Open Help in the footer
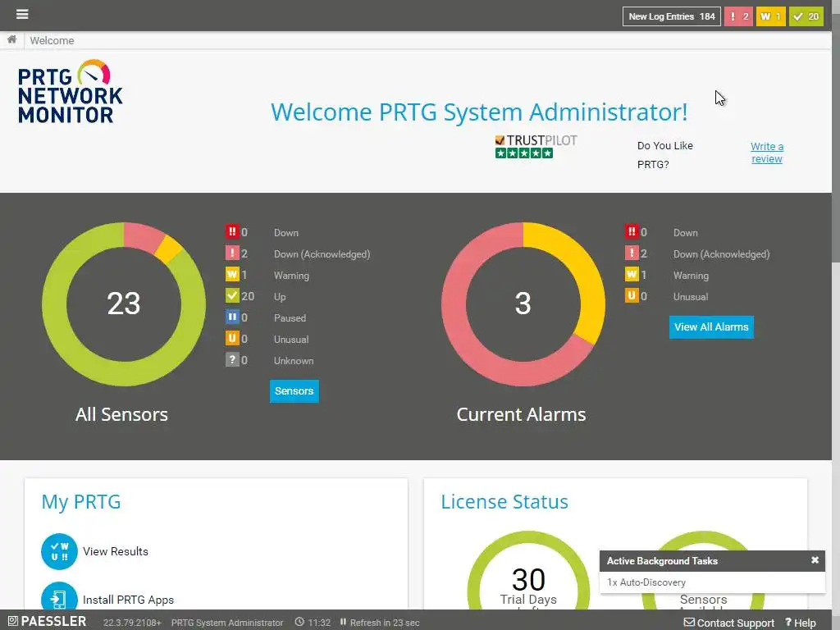840x630 pixels. click(x=801, y=623)
